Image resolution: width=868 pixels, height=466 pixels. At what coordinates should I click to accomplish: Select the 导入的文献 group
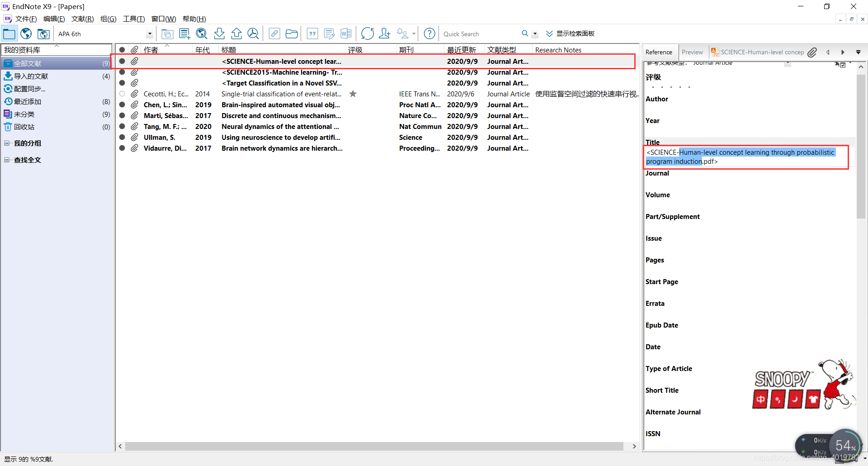[x=57, y=76]
